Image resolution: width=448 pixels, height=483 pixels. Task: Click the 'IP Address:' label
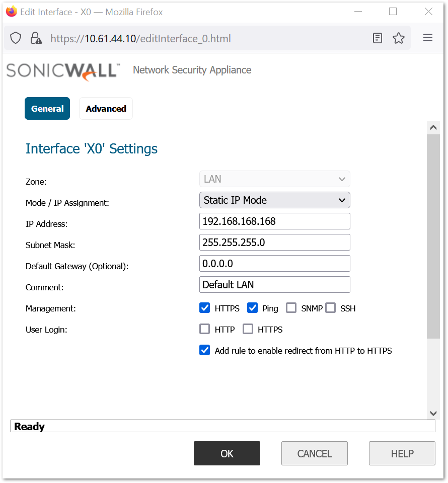tap(46, 224)
